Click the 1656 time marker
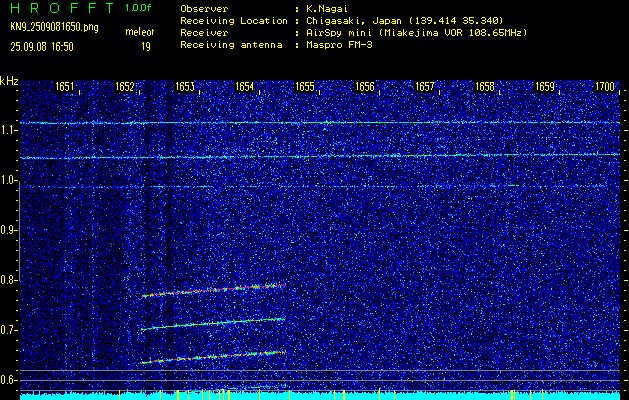The width and height of the screenshot is (629, 400). pos(365,86)
